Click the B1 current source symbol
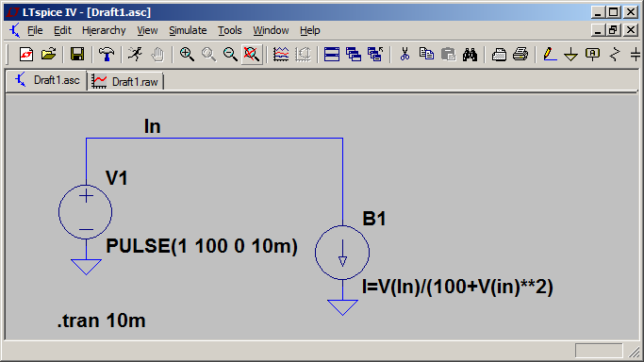 coord(342,253)
